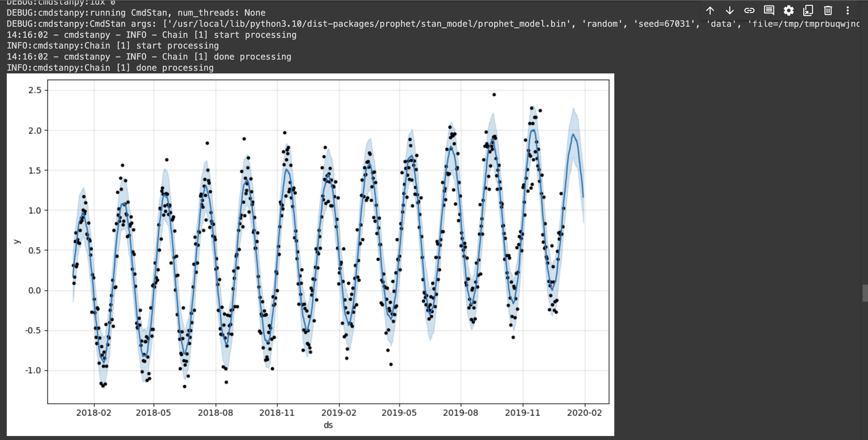Click 'INFO:cmdstanpy:Chain [1] done processing' log line

point(110,68)
